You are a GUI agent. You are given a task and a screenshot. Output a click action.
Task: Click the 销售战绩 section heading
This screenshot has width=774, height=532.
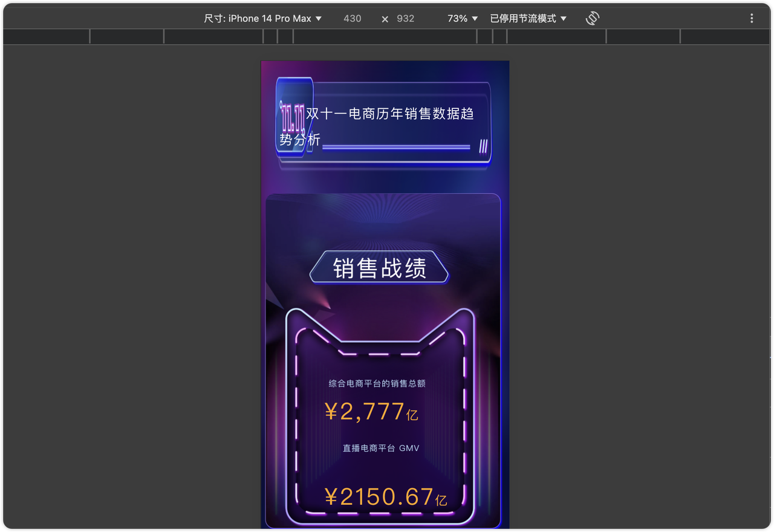pyautogui.click(x=380, y=268)
